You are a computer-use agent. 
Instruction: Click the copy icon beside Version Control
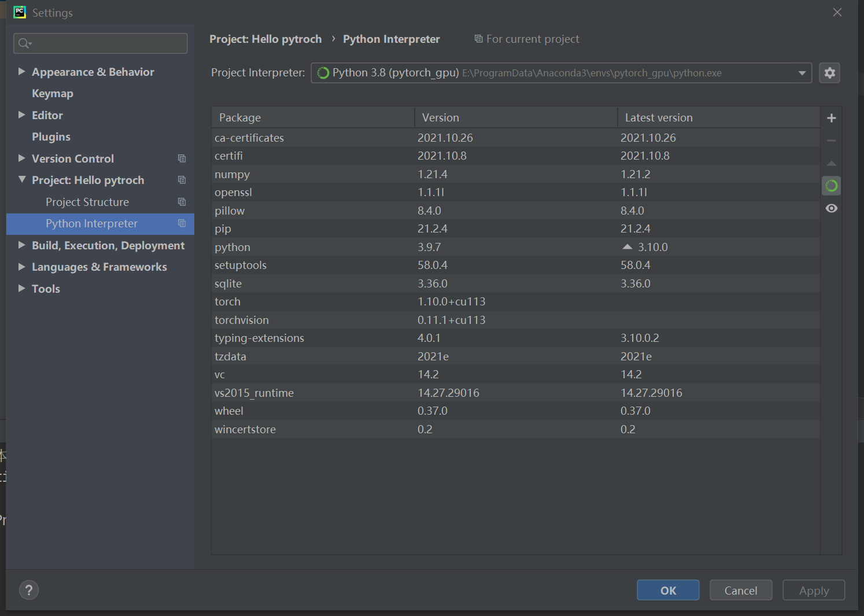(x=182, y=158)
